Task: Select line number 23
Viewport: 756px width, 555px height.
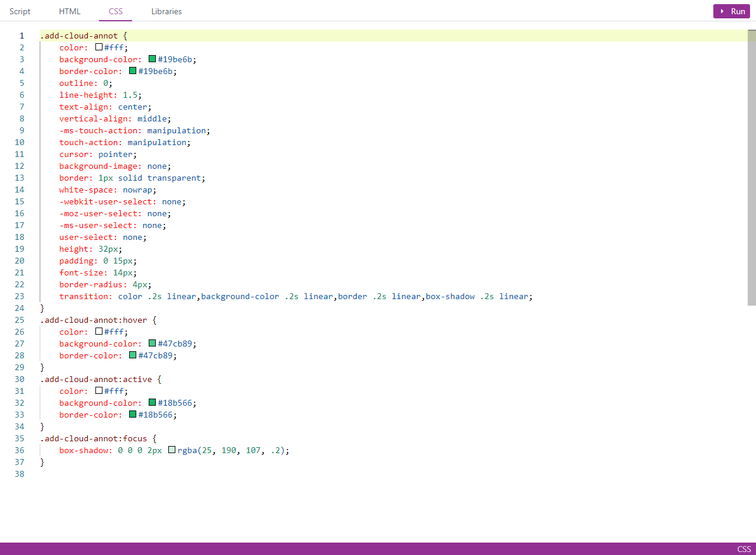Action: pos(19,296)
